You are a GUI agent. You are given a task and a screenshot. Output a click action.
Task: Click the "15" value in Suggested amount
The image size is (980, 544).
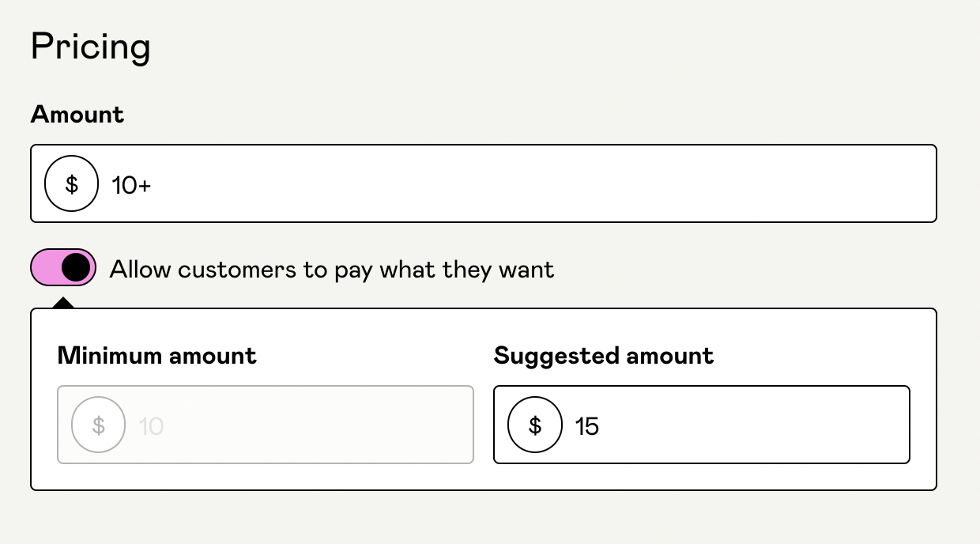[587, 426]
